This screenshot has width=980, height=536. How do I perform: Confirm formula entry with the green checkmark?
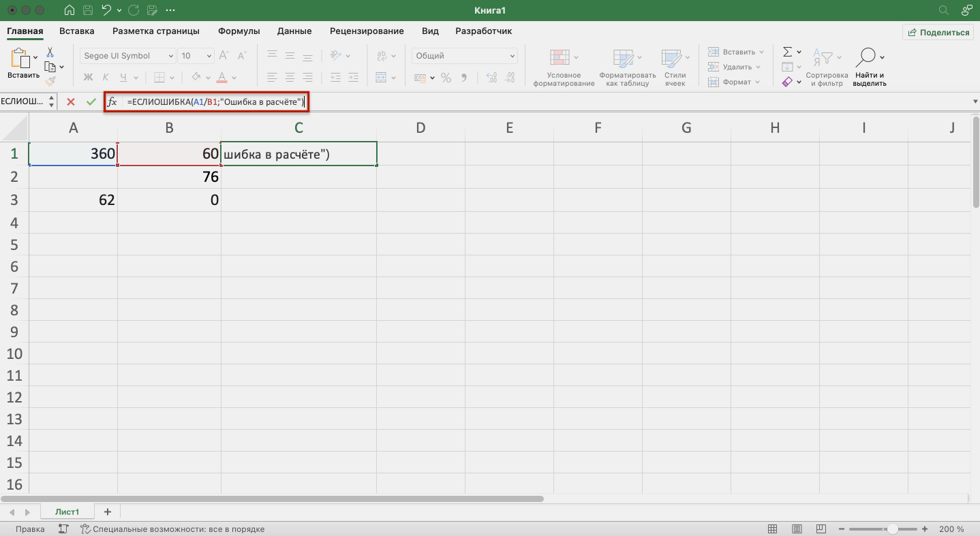[x=91, y=101]
